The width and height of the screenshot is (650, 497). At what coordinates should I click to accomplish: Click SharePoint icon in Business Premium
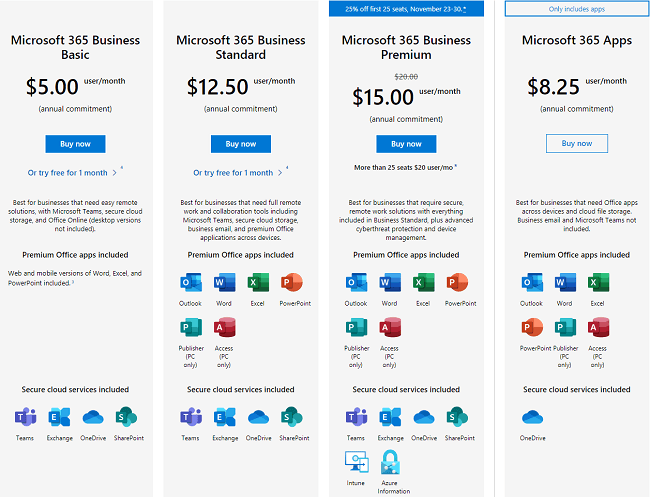[457, 417]
